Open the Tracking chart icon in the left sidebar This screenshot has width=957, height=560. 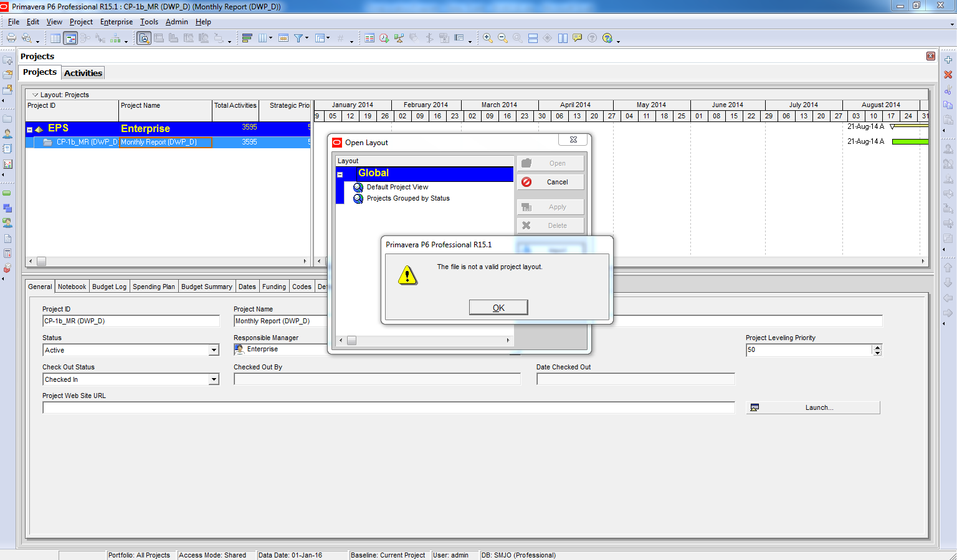coord(7,164)
